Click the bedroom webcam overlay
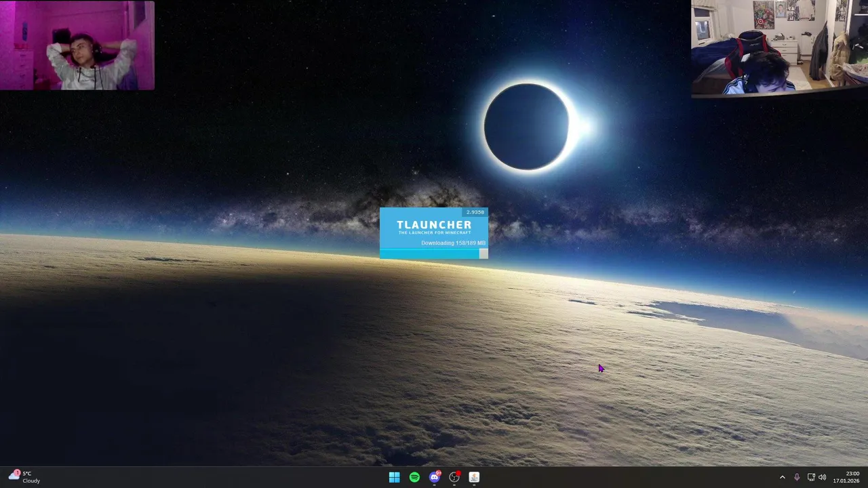Viewport: 868px width, 488px height. click(779, 48)
